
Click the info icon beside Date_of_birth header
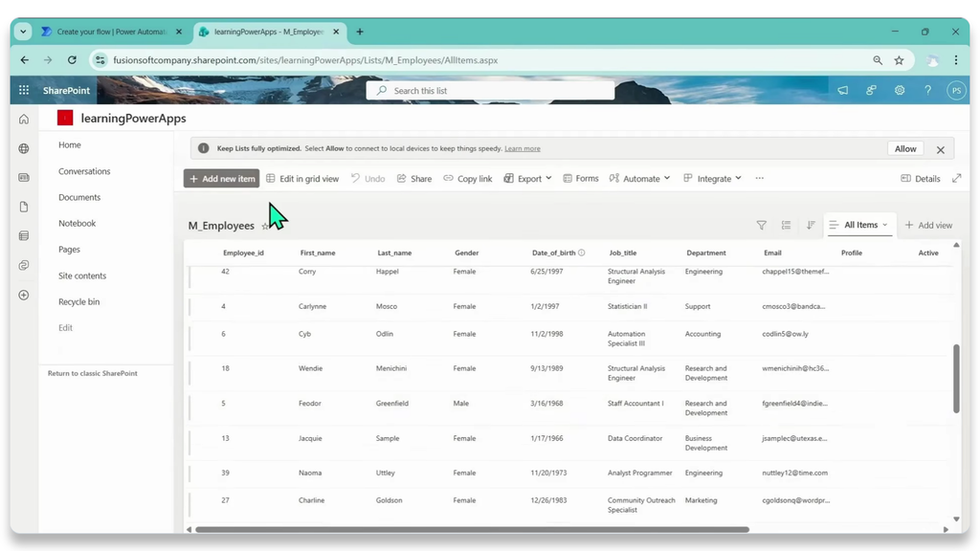[581, 253]
